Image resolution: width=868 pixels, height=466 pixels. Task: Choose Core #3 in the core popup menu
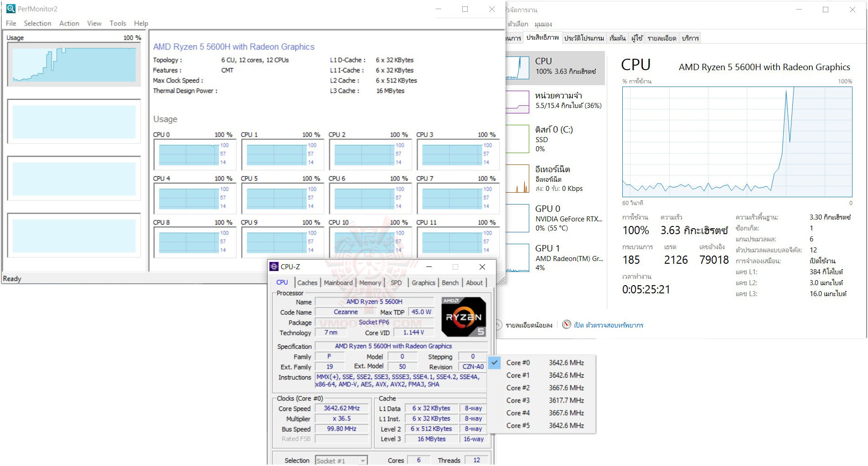pyautogui.click(x=542, y=400)
